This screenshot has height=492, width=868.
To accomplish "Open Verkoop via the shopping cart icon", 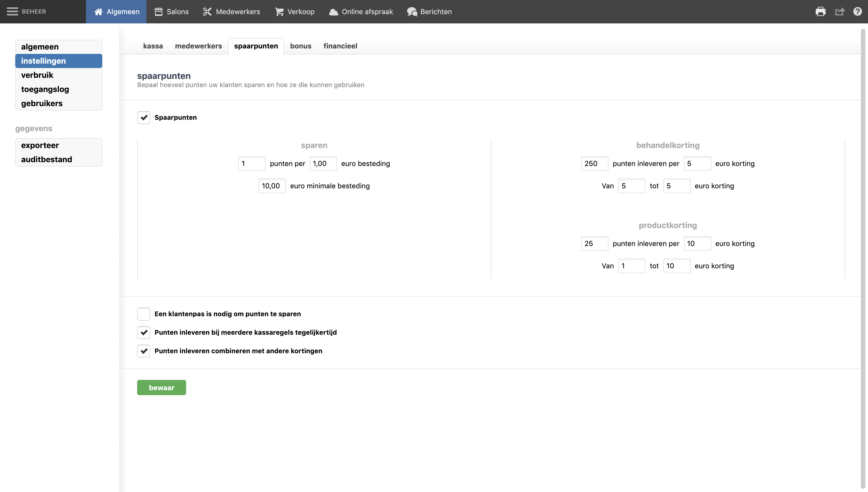I will tap(279, 12).
